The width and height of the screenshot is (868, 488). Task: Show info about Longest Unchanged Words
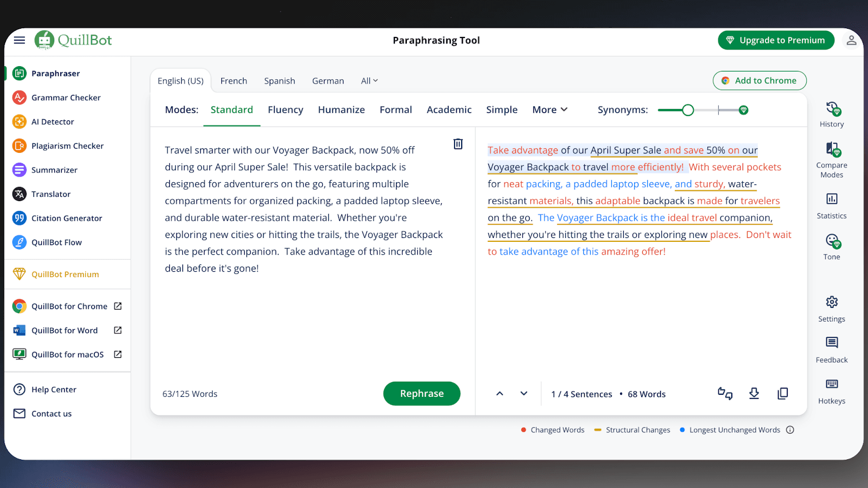(790, 430)
